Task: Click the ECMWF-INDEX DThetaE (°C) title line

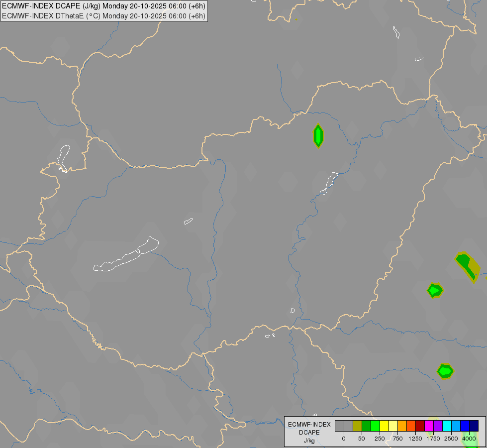Action: pyautogui.click(x=104, y=16)
